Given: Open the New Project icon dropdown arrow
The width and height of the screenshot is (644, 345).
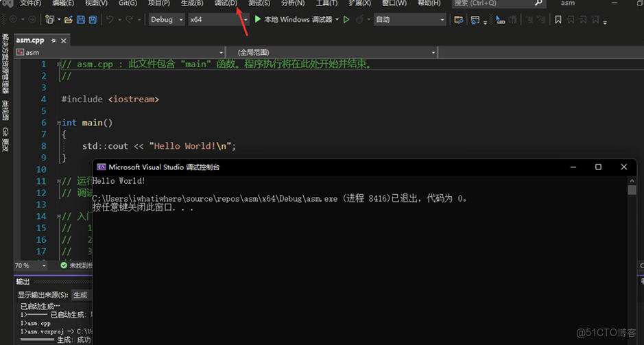Looking at the screenshot, I should click(x=59, y=19).
